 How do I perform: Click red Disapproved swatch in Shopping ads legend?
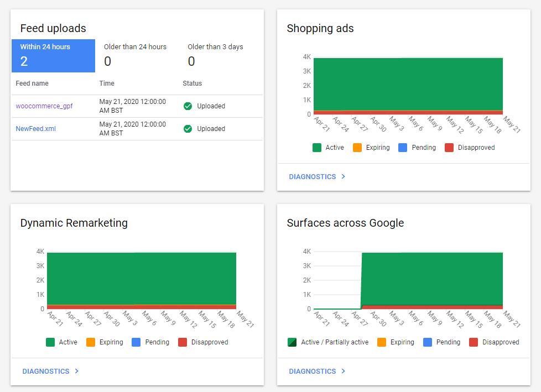[x=449, y=148]
